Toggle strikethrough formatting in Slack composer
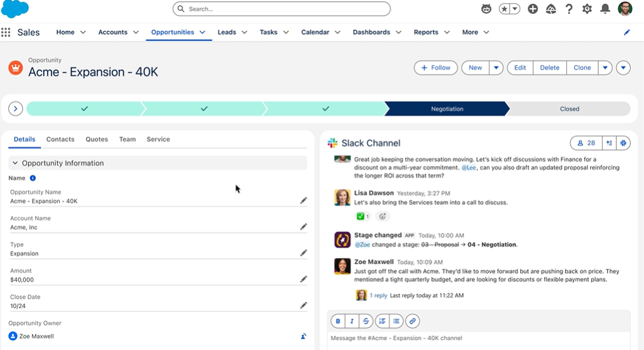The image size is (644, 350). click(366, 321)
